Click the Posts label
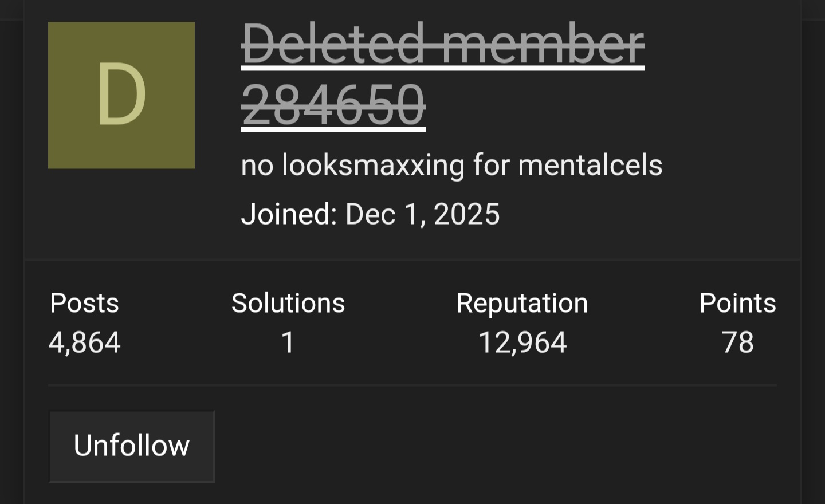 [x=84, y=303]
